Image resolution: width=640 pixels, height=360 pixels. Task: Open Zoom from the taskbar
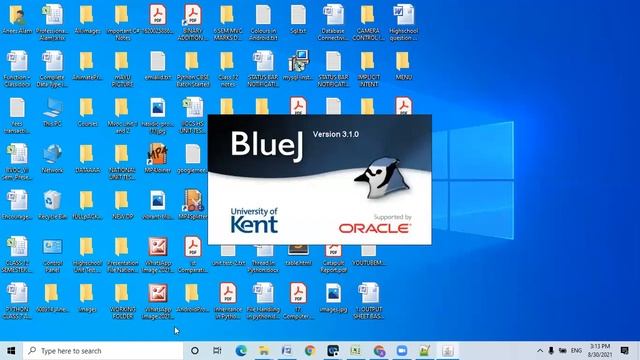(x=402, y=351)
